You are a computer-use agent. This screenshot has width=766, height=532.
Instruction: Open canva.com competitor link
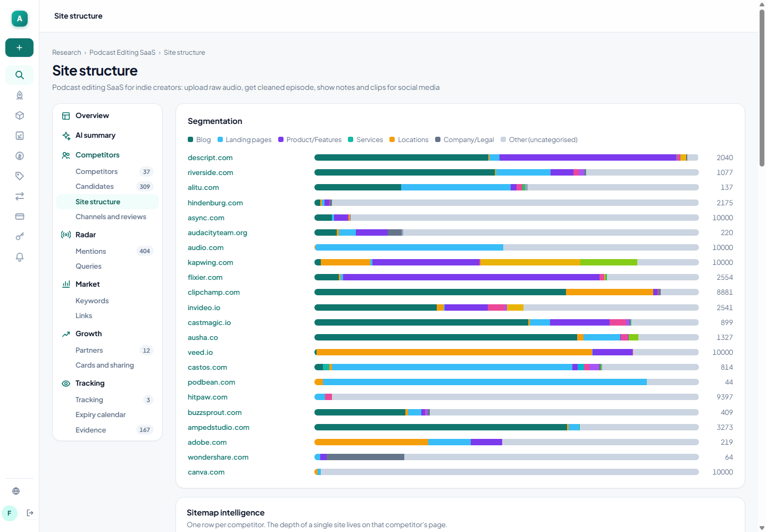pos(206,472)
